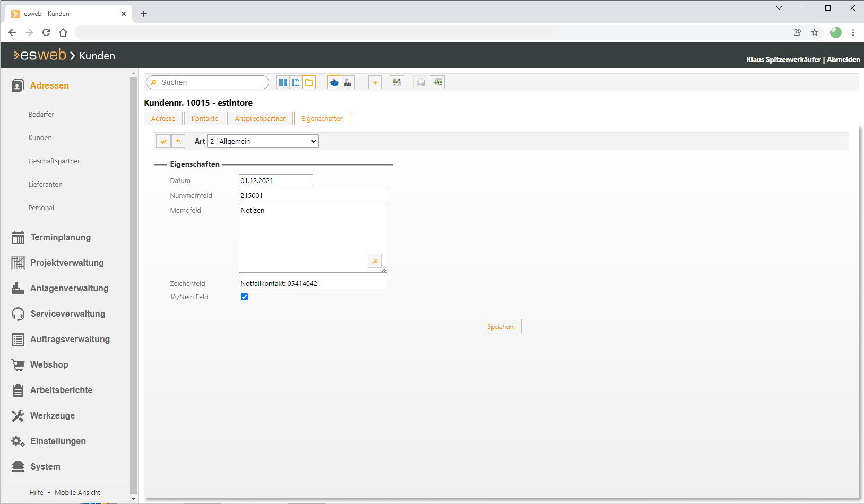The width and height of the screenshot is (864, 504).
Task: Reload the page in the browser
Action: (x=46, y=32)
